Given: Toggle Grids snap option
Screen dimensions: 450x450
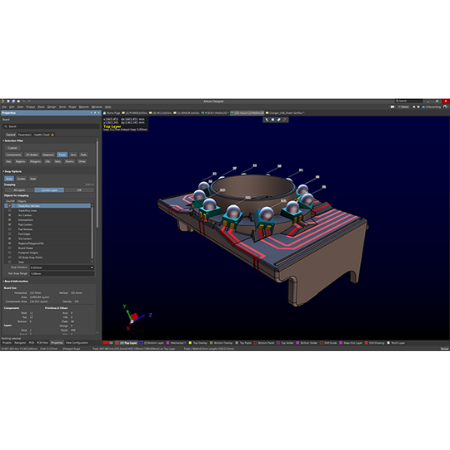Looking at the screenshot, I should pos(9,179).
